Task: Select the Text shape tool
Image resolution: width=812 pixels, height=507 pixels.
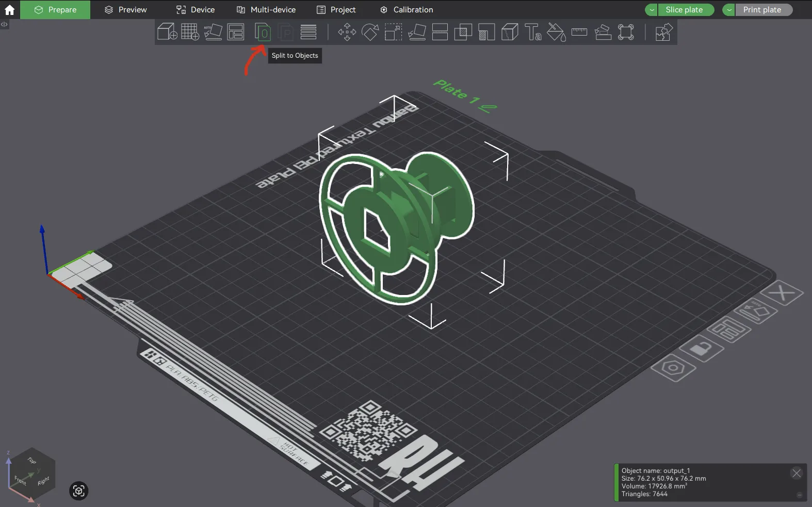Action: tap(533, 32)
